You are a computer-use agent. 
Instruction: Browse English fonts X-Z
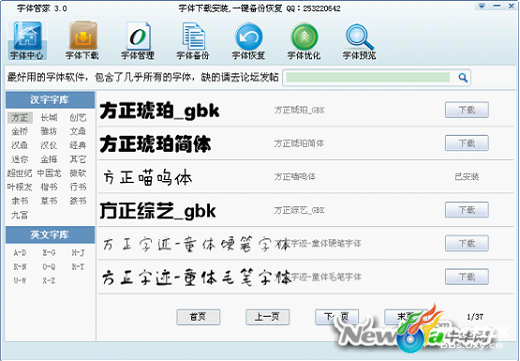pyautogui.click(x=49, y=281)
